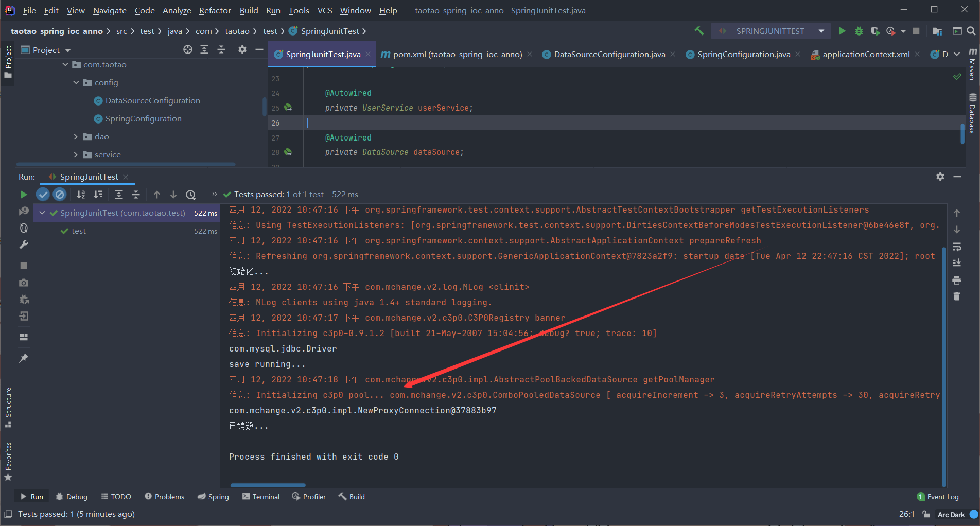Rerun failed tests icon in Run sidebar
Viewport: 980px width, 526px height.
click(24, 211)
